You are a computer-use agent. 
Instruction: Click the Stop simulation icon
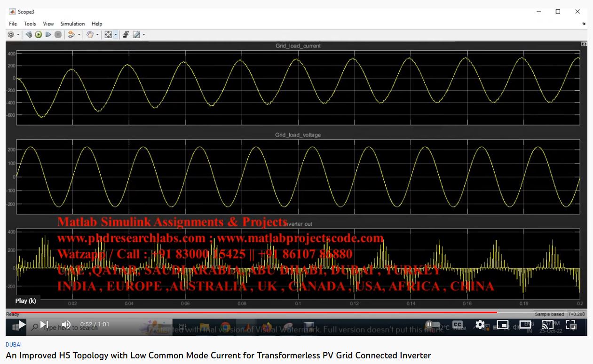(58, 35)
